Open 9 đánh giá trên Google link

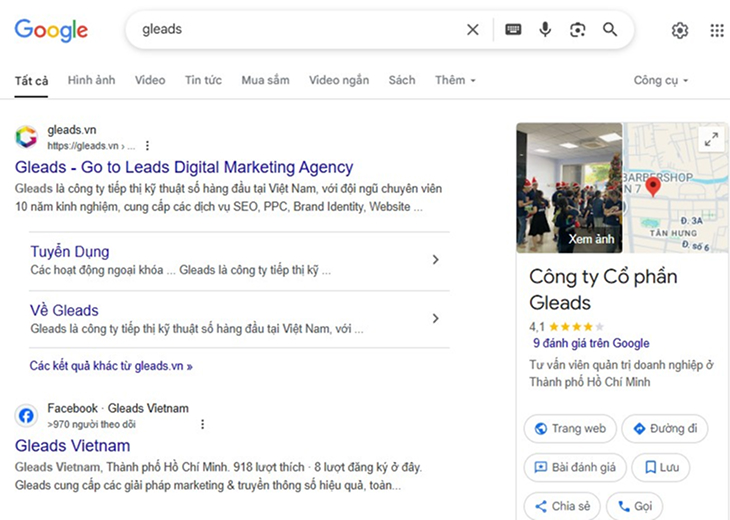591,343
